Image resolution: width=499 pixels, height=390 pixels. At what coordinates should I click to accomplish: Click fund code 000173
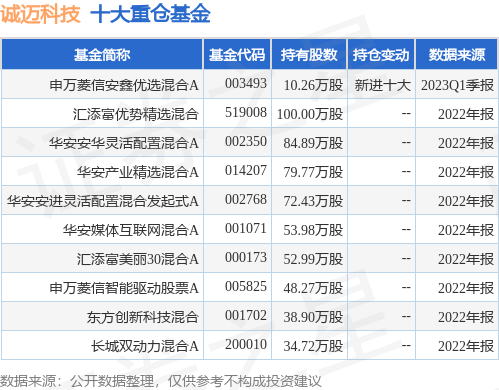(x=246, y=257)
